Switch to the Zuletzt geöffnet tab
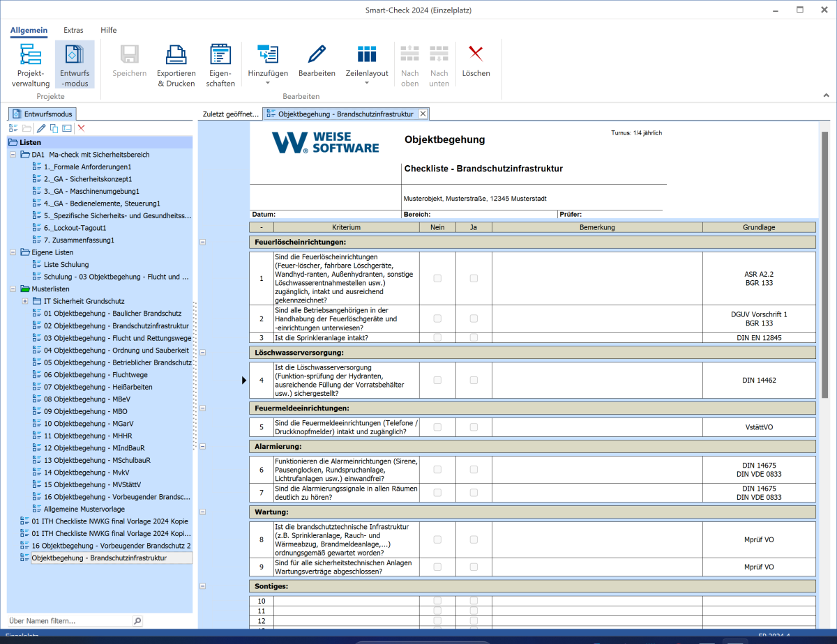Image resolution: width=837 pixels, height=644 pixels. tap(229, 114)
